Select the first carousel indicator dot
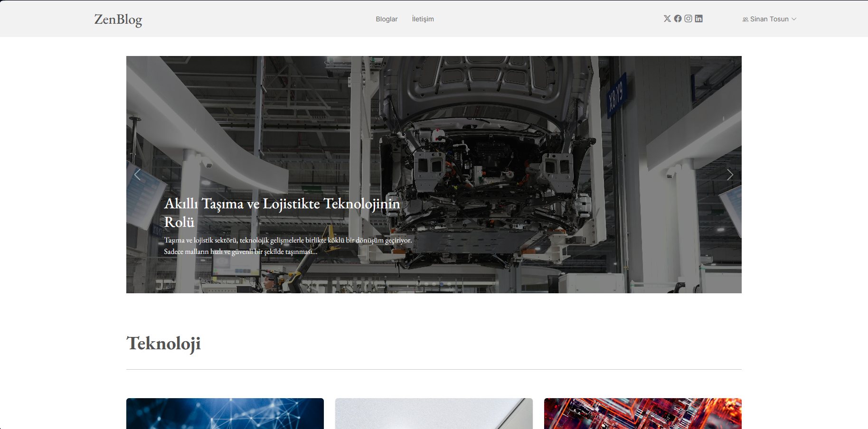The height and width of the screenshot is (429, 868). pyautogui.click(x=419, y=284)
